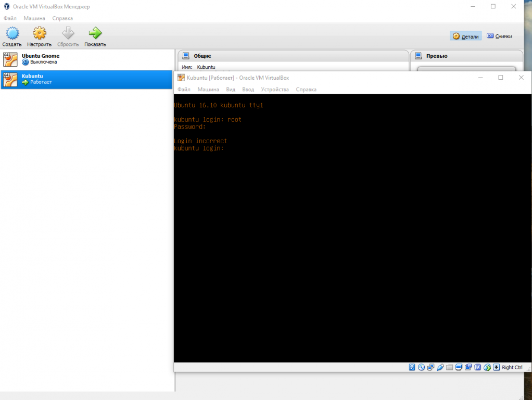532x400 pixels.
Task: Open Машина menu in VirtualBox Менеджер
Action: (34, 18)
